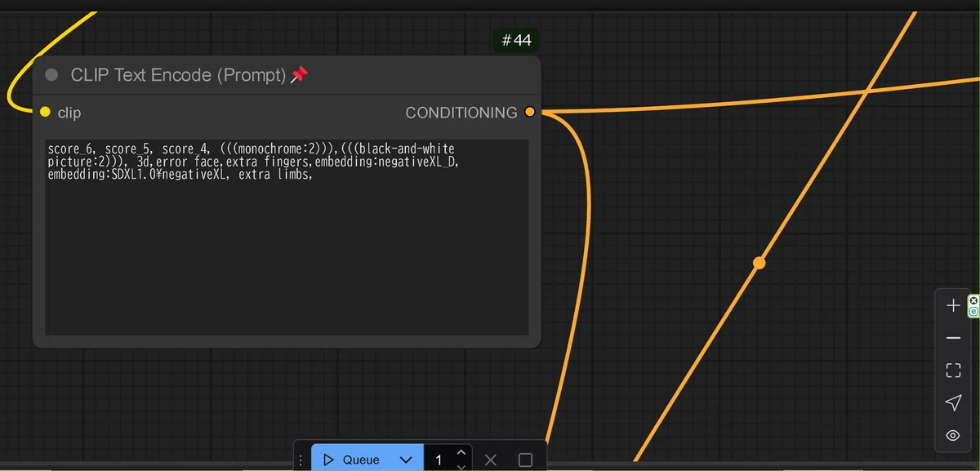Screen dimensions: 980x471
Task: Click the dotted drag handle beside Queue
Action: pyautogui.click(x=301, y=460)
